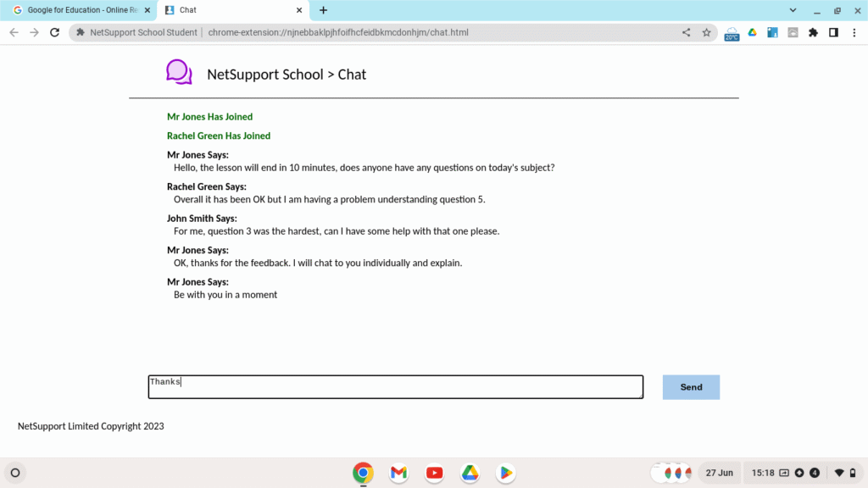
Task: Click the share page icon
Action: 686,33
